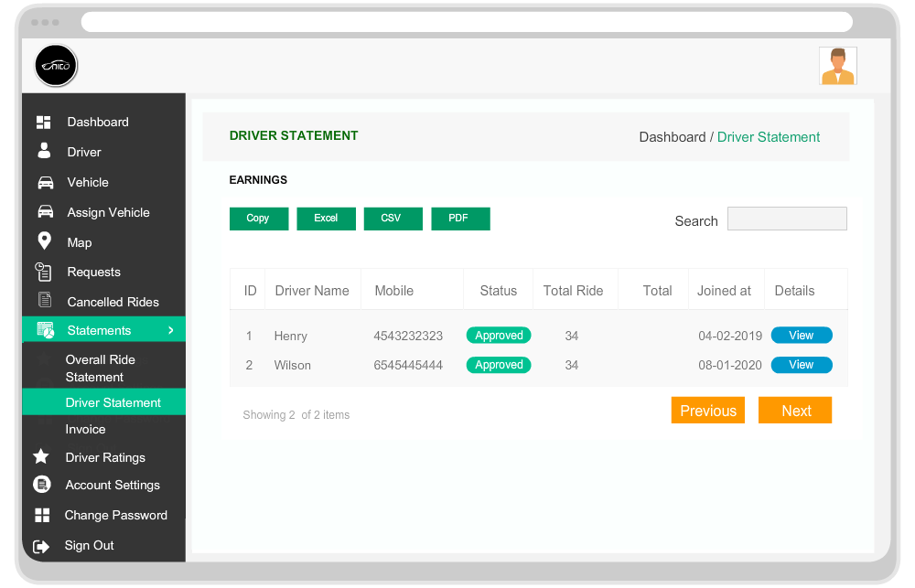This screenshot has height=588, width=915.
Task: Click the Map location pin icon
Action: coord(44,241)
